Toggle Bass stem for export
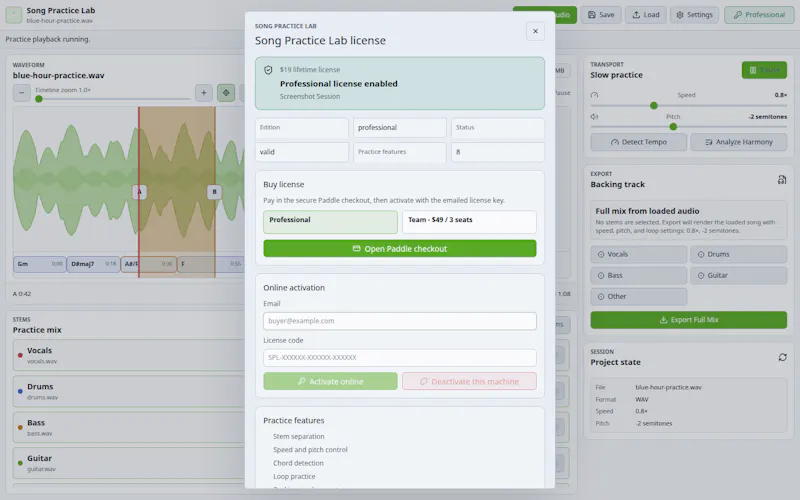 tap(638, 276)
